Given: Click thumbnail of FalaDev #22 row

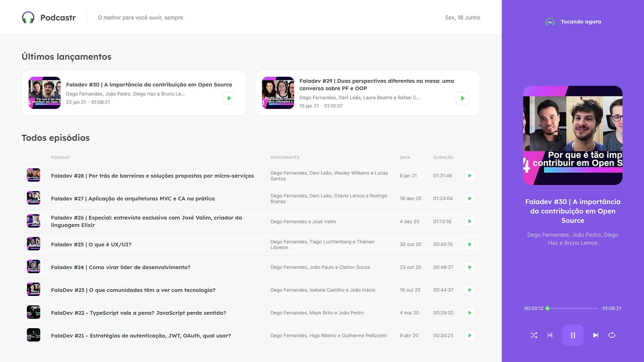Looking at the screenshot, I should click(34, 312).
